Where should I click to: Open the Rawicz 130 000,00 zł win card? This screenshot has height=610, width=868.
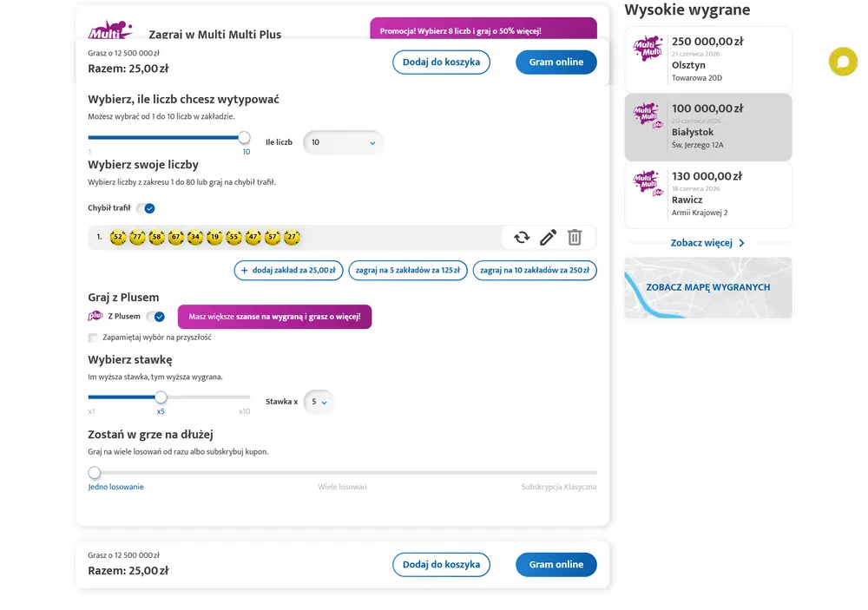point(708,195)
